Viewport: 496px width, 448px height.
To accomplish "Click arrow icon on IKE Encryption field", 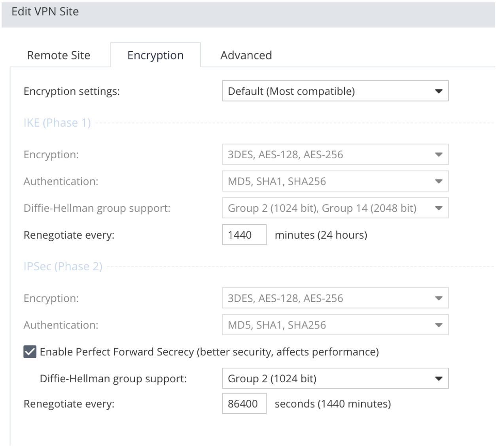I will tap(438, 155).
